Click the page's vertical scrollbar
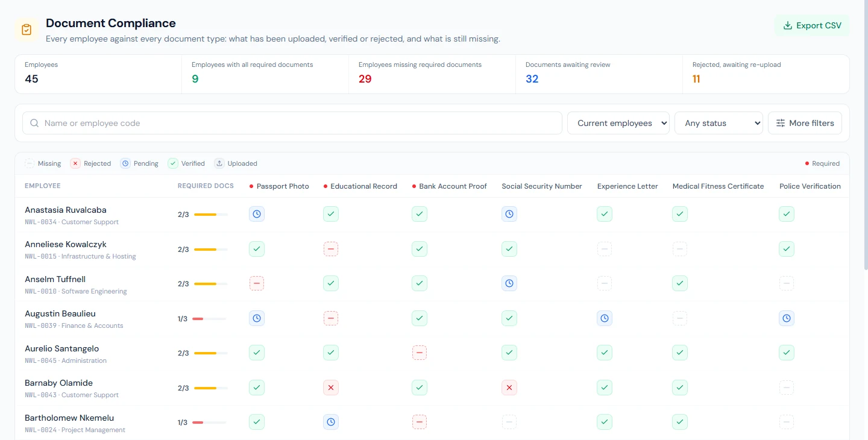Image resolution: width=868 pixels, height=440 pixels. 866,136
